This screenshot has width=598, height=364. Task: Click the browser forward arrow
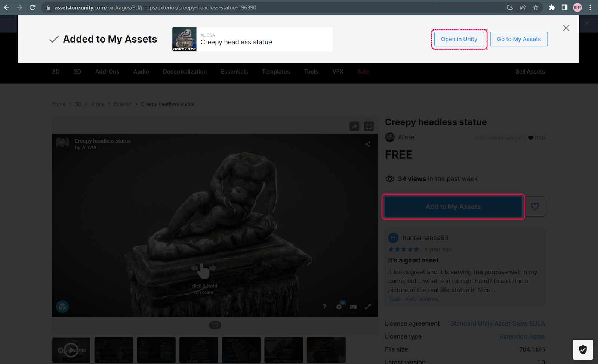point(19,7)
